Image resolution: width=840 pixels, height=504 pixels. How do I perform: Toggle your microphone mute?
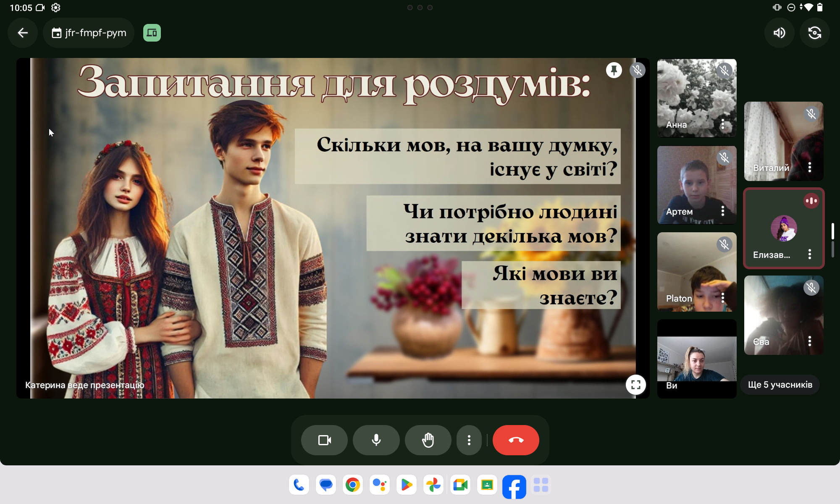[376, 440]
